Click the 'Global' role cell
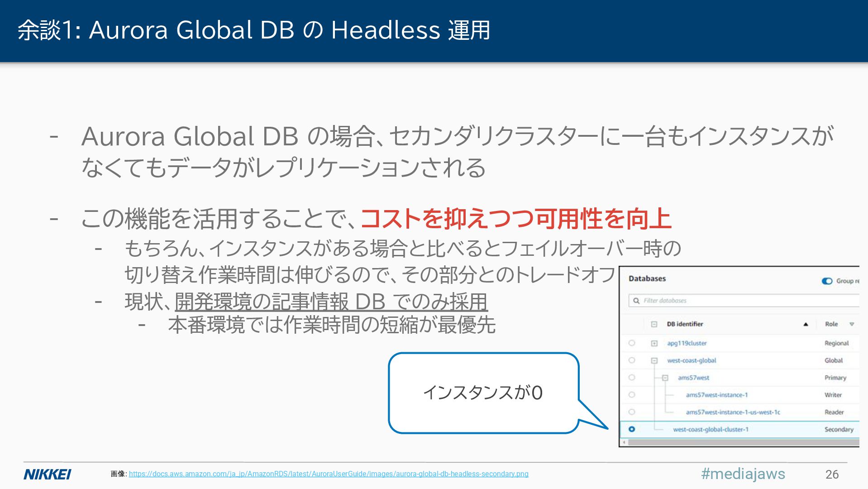This screenshot has height=489, width=868. (x=834, y=360)
